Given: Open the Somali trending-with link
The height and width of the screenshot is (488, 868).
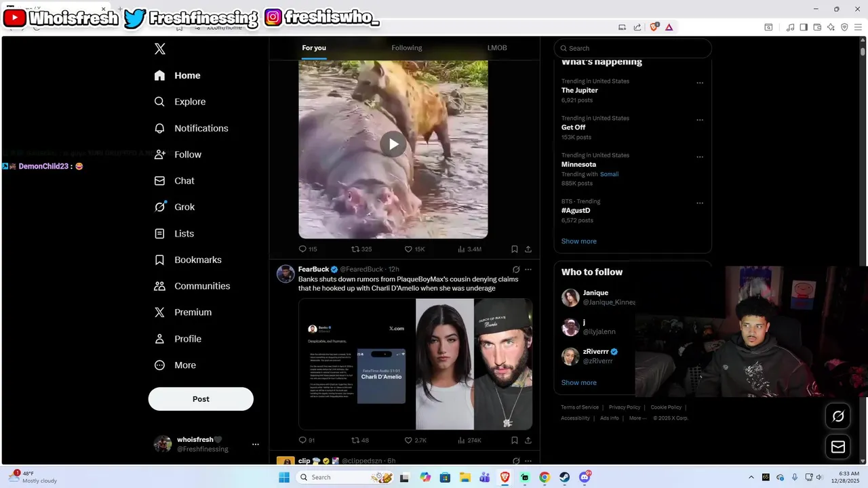Looking at the screenshot, I should coord(609,174).
